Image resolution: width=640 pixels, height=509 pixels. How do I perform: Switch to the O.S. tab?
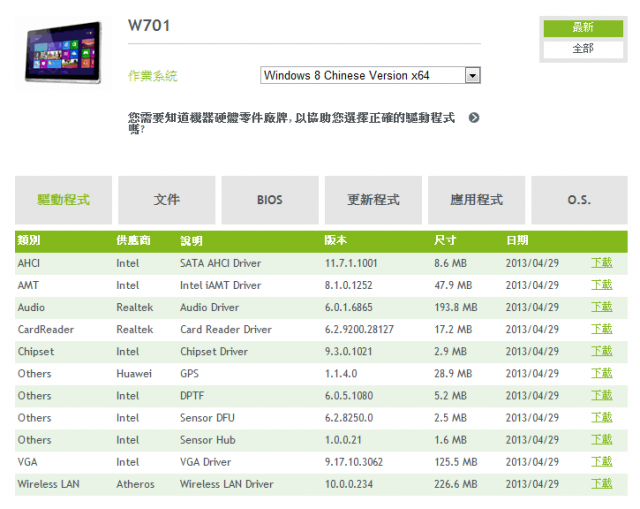coord(579,200)
